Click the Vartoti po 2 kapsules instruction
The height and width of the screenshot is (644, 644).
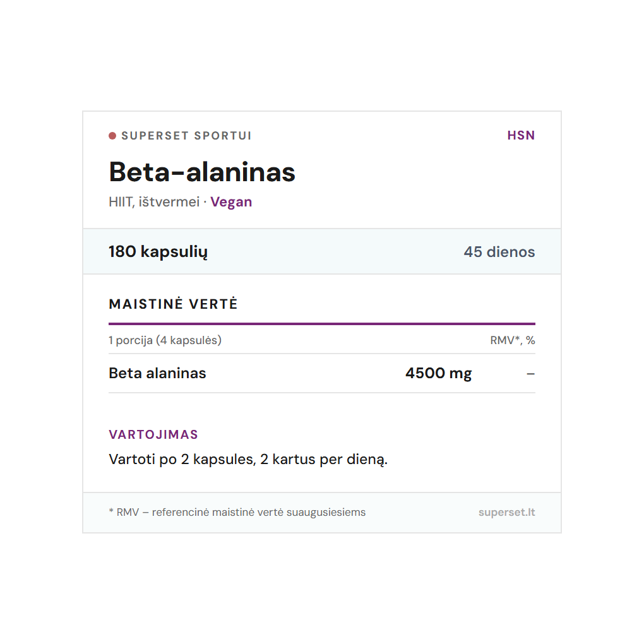tap(248, 459)
